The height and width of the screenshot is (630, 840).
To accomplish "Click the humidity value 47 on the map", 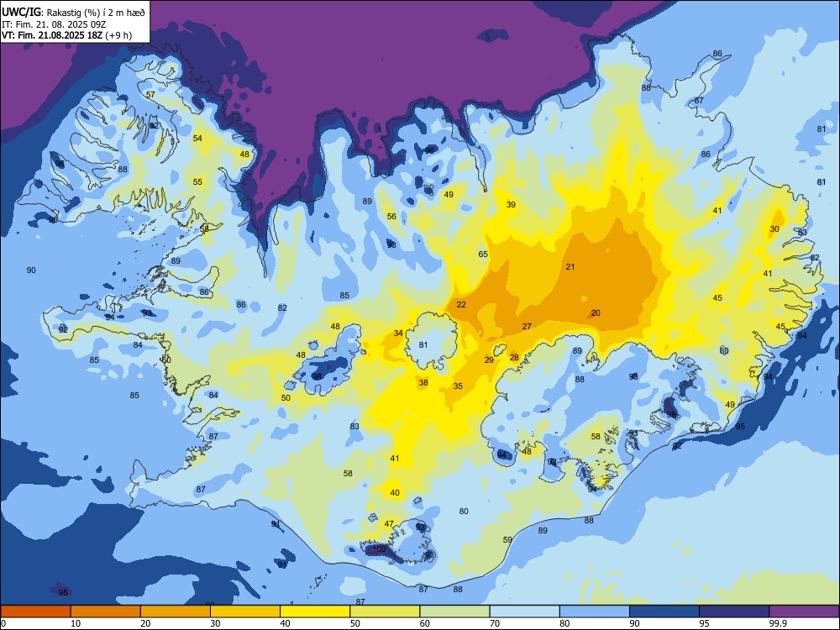I will (389, 523).
